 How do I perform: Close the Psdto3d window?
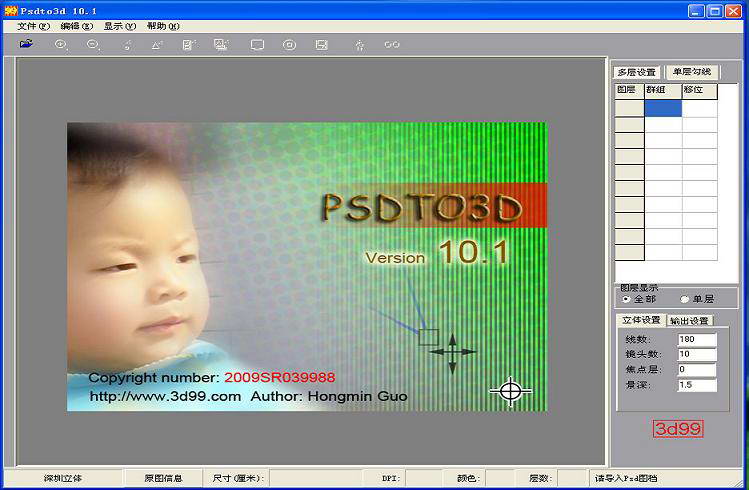[x=733, y=11]
